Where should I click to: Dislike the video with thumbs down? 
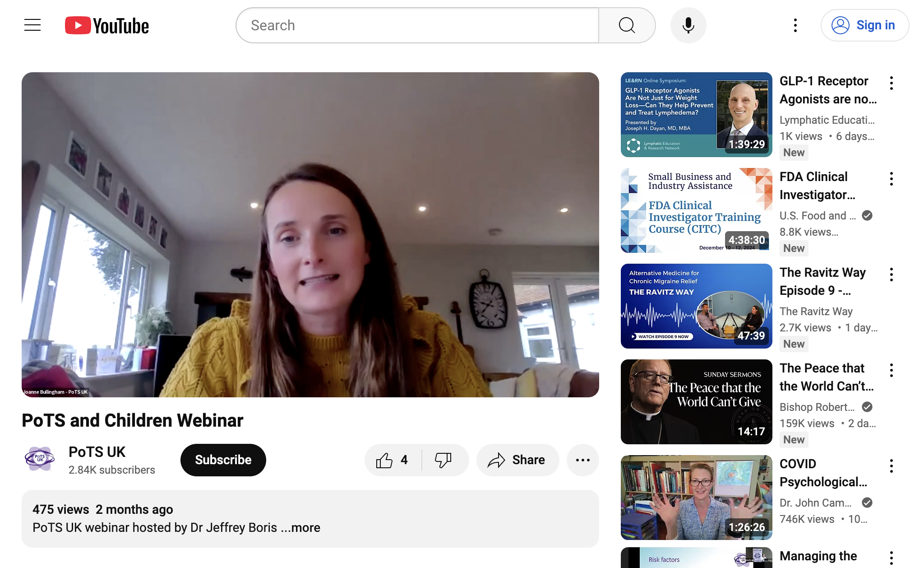[444, 460]
